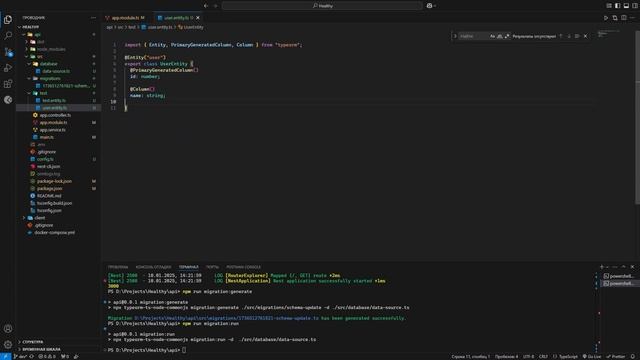
Task: Go forward with the navigation arrow
Action: pos(216,6)
